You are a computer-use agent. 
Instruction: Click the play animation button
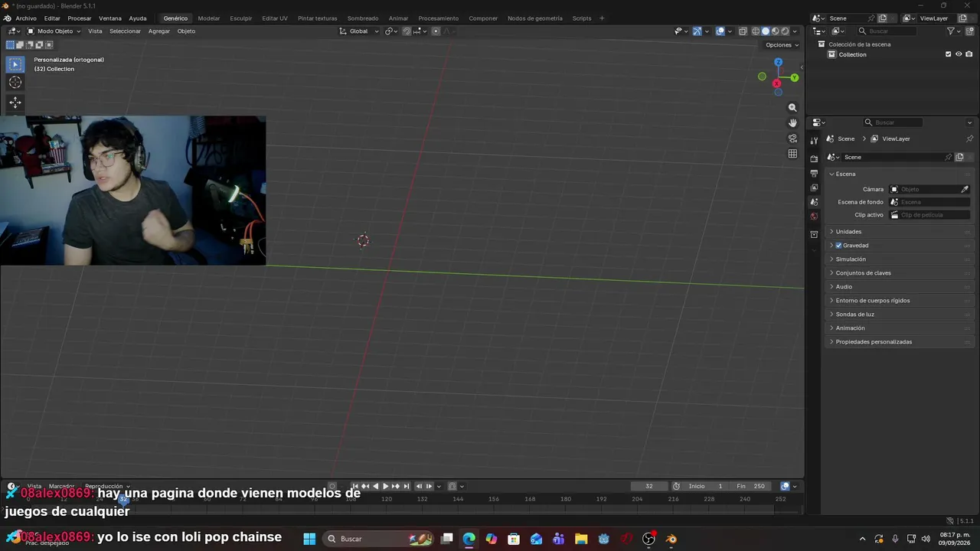tap(385, 486)
